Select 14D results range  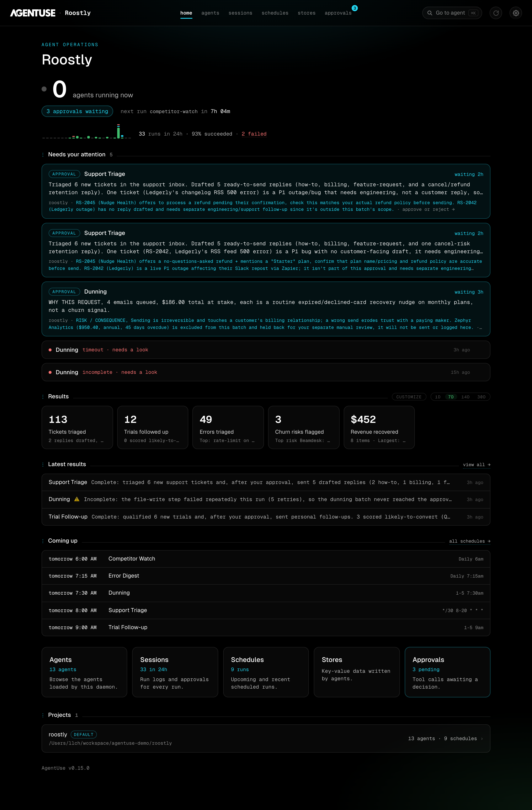click(x=465, y=397)
